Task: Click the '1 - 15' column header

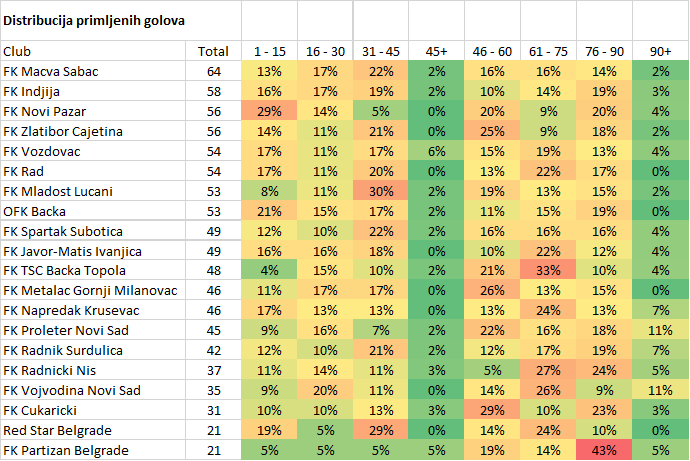Action: [269, 51]
